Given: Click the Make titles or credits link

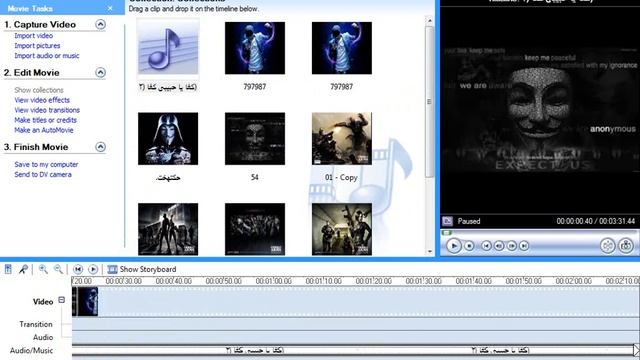Looking at the screenshot, I should [45, 120].
